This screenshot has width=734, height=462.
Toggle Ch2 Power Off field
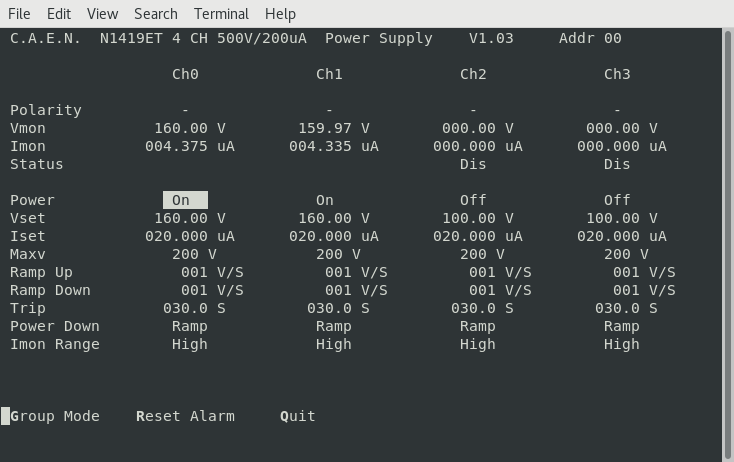(x=473, y=200)
